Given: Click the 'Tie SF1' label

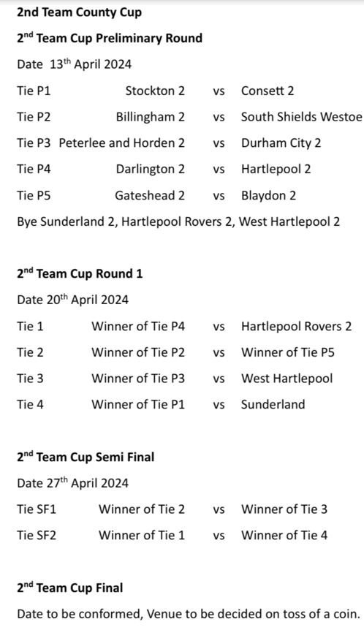Looking at the screenshot, I should click(x=37, y=509).
